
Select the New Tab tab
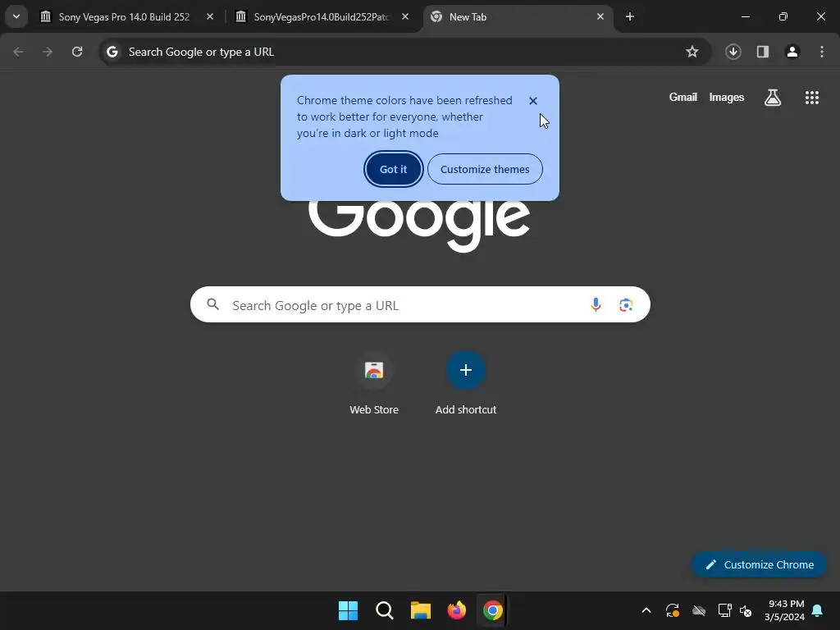(x=518, y=16)
